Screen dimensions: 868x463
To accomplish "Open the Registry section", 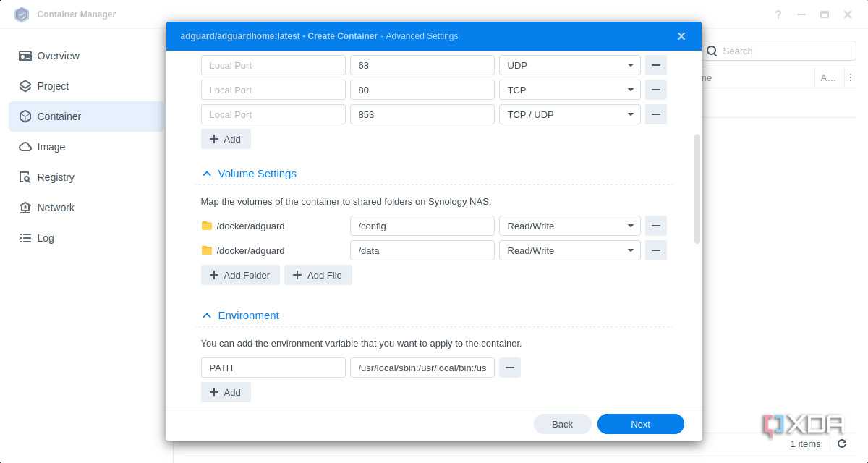I will tap(87, 177).
